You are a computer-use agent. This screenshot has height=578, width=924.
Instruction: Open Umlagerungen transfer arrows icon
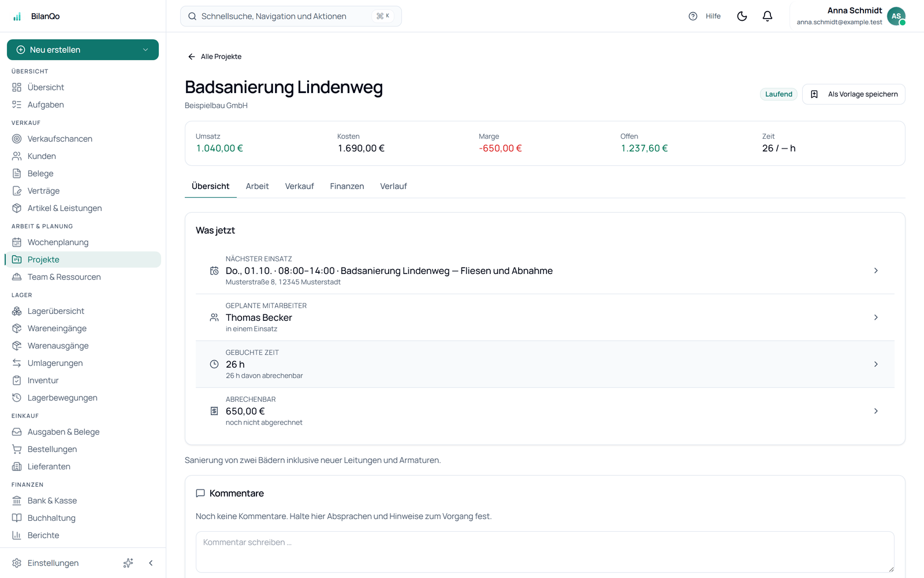coord(17,363)
